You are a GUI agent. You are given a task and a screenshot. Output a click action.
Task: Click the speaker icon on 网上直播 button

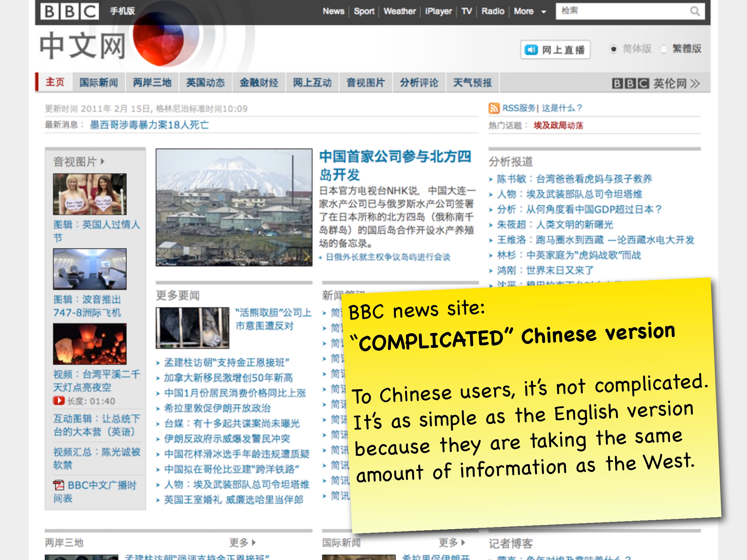[x=531, y=50]
